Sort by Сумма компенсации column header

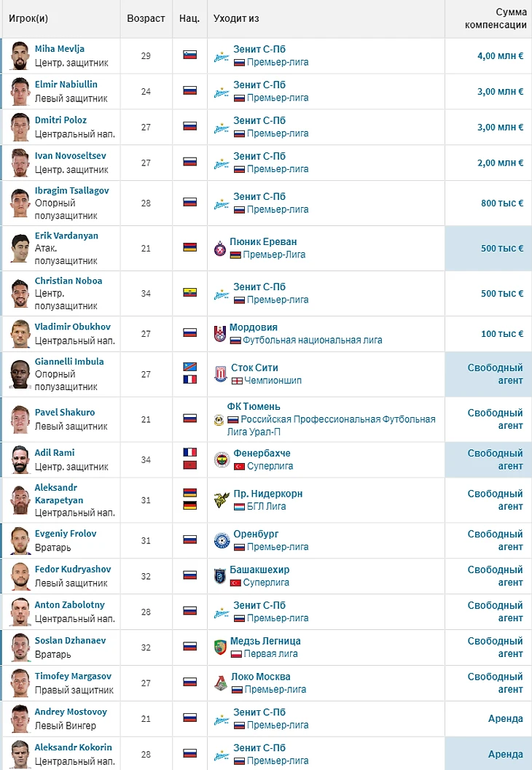[496, 18]
